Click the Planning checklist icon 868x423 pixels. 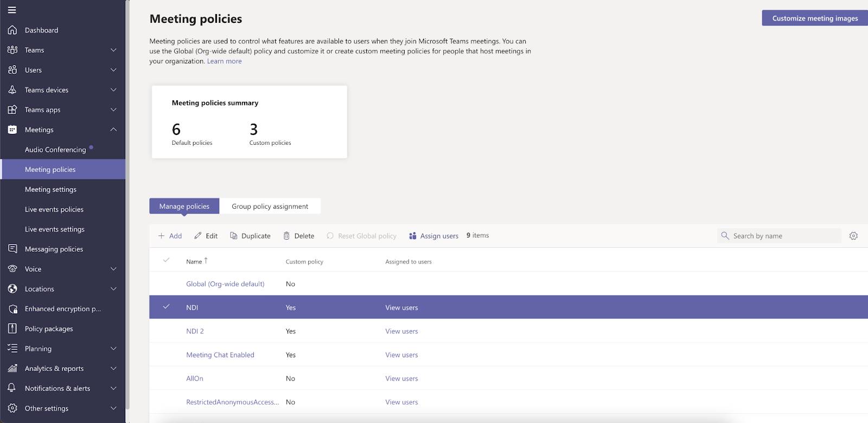click(x=12, y=349)
